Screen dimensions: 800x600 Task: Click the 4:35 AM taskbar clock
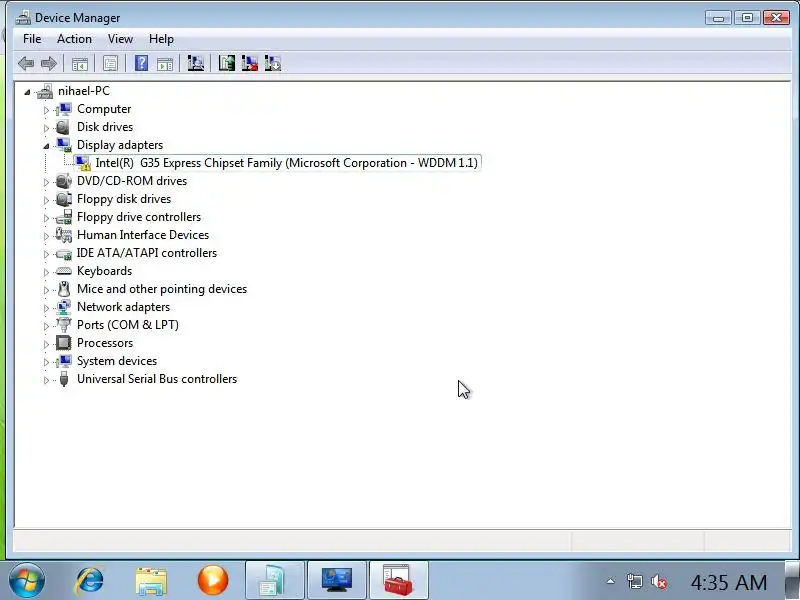coord(729,582)
